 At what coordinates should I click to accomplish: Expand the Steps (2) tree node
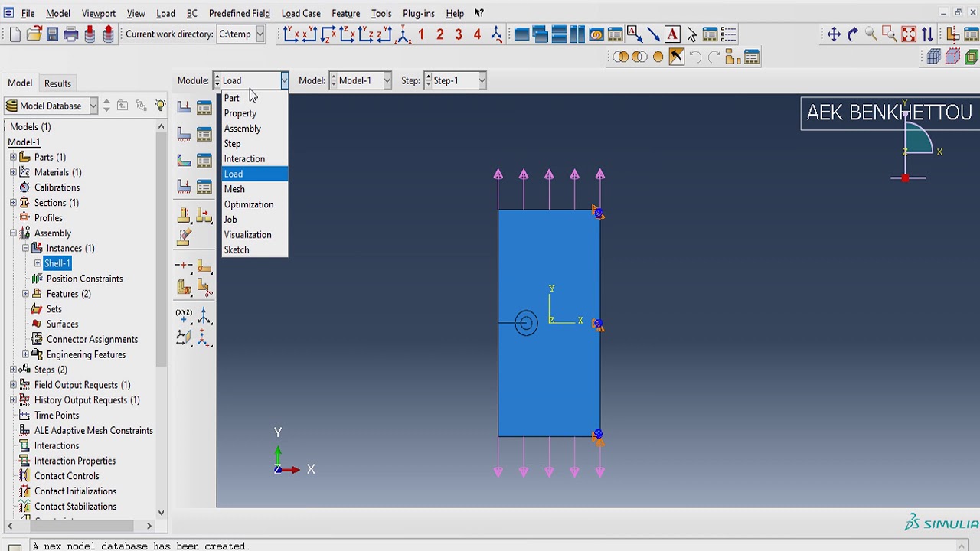(x=13, y=370)
